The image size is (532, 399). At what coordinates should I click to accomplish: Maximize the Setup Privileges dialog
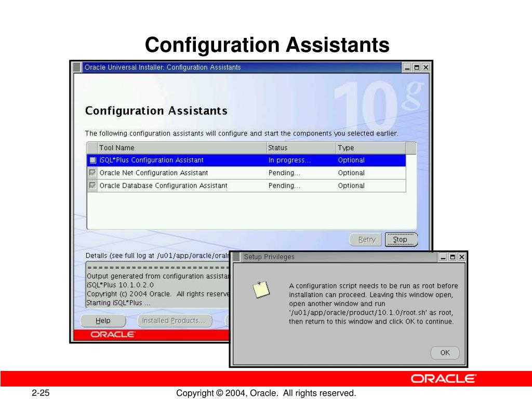453,257
